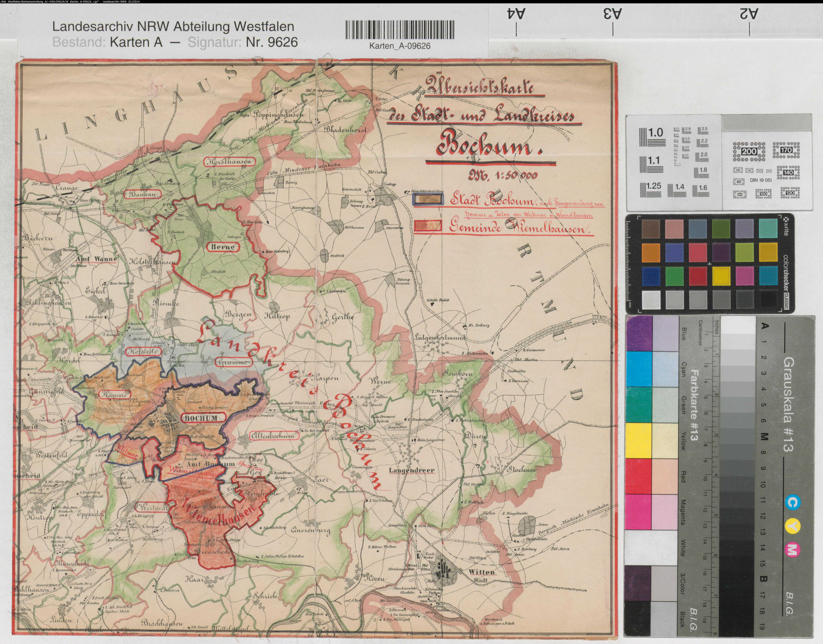Click the '200' dot pattern on test chart
The image size is (823, 644).
point(749,152)
